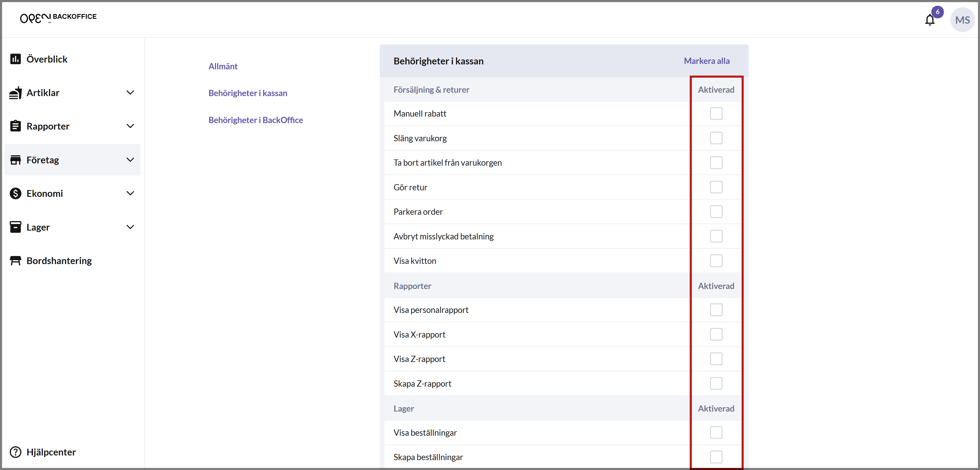The width and height of the screenshot is (980, 470).
Task: Check the Gör retur permission
Action: tap(716, 187)
